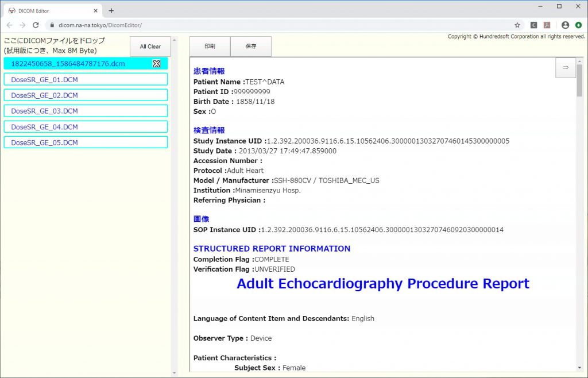The image size is (588, 378).
Task: Click the 印刷 (print) button
Action: (x=210, y=47)
